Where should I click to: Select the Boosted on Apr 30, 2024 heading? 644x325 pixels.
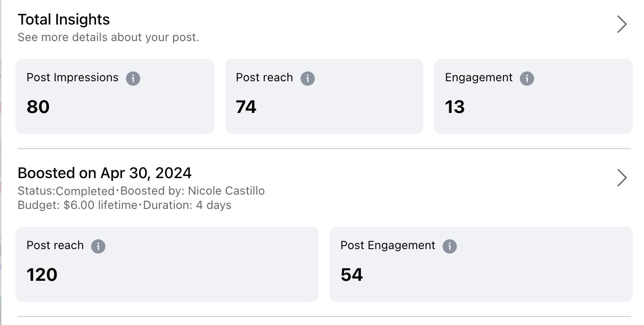coord(105,173)
